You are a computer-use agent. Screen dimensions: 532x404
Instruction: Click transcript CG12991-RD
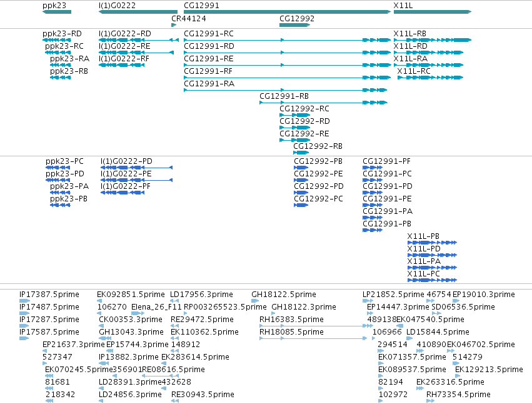[209, 46]
